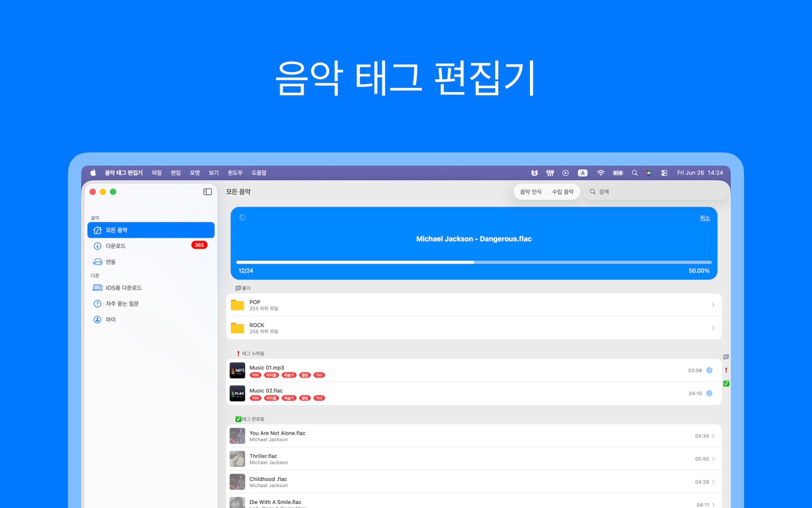Click the Wi-Fi status icon

point(601,173)
